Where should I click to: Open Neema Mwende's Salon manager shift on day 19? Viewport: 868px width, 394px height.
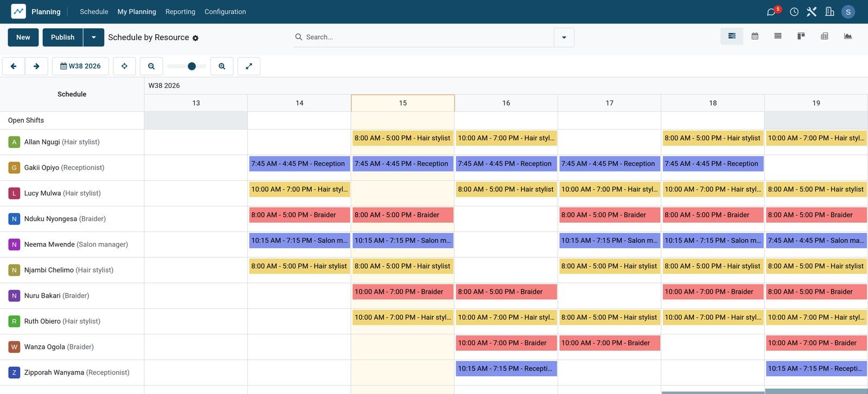[x=816, y=241]
